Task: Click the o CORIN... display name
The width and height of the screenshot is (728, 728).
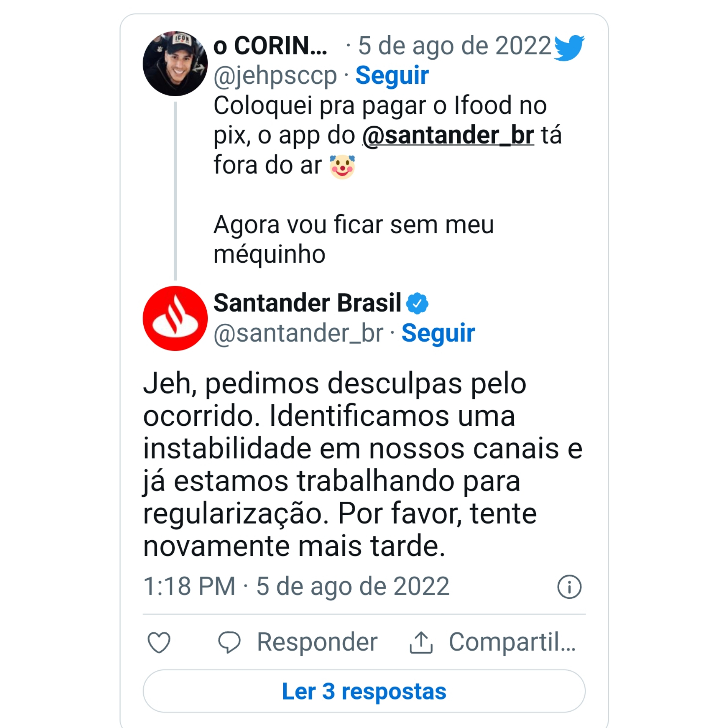Action: [270, 45]
